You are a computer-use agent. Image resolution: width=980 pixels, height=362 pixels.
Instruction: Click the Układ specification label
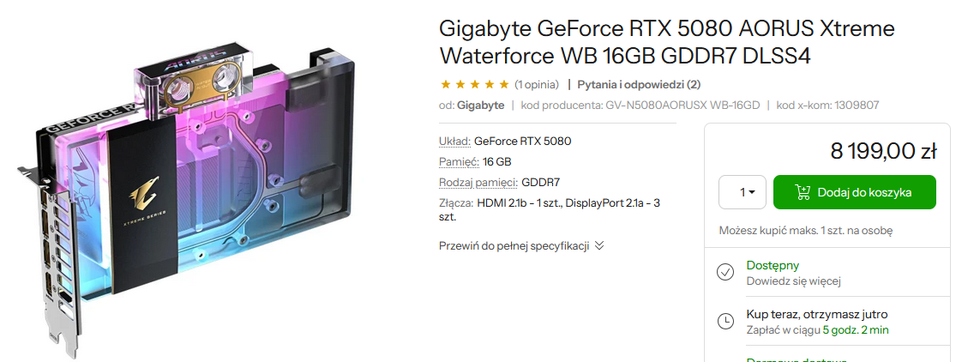click(455, 142)
